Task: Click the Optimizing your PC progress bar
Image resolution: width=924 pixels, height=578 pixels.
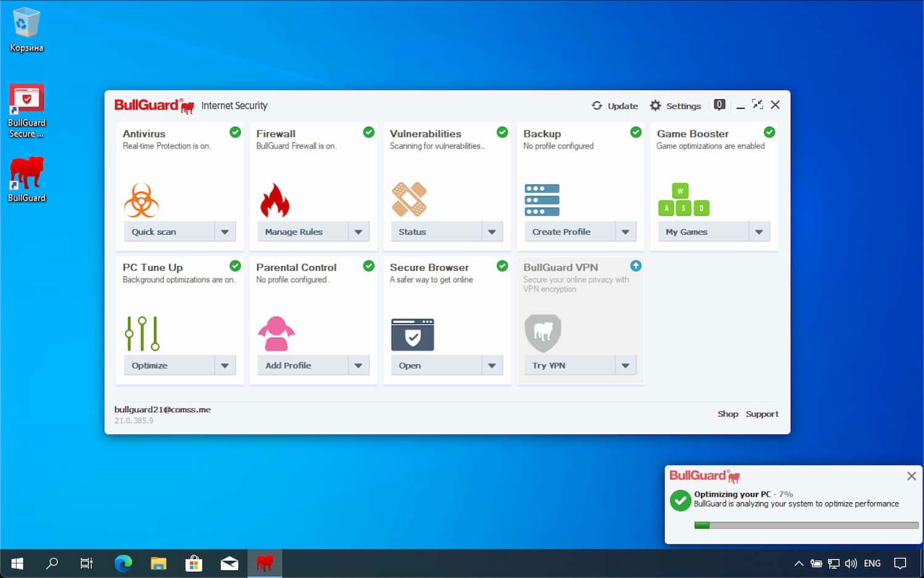Action: pos(805,526)
